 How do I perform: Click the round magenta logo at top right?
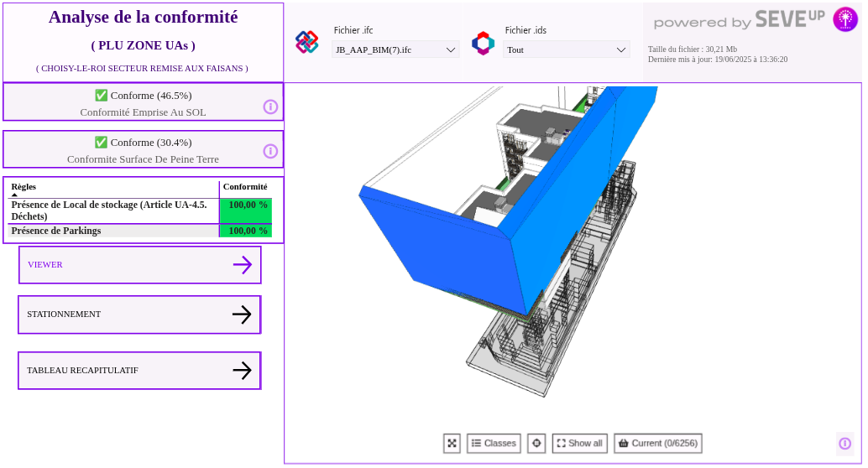click(x=844, y=19)
